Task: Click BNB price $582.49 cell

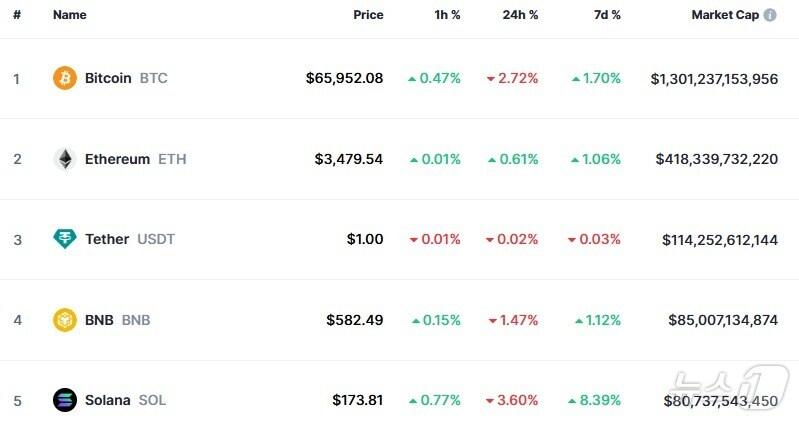Action: click(x=354, y=320)
